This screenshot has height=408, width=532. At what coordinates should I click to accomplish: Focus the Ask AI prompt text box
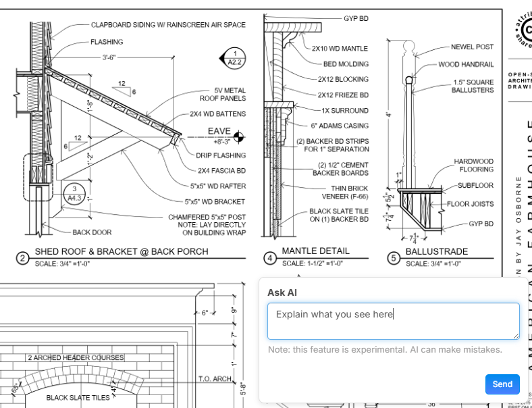click(393, 321)
